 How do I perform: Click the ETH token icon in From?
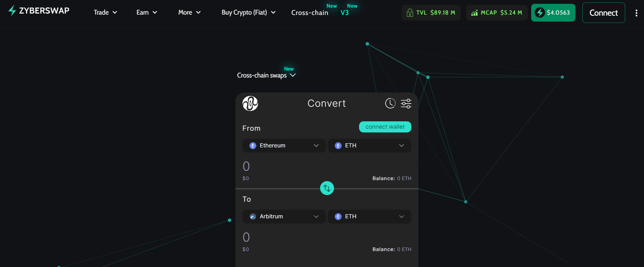[338, 146]
